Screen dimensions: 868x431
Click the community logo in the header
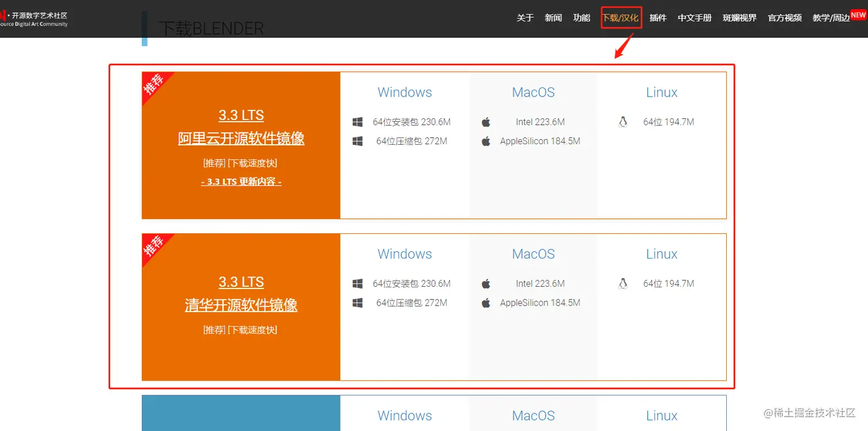(x=34, y=19)
